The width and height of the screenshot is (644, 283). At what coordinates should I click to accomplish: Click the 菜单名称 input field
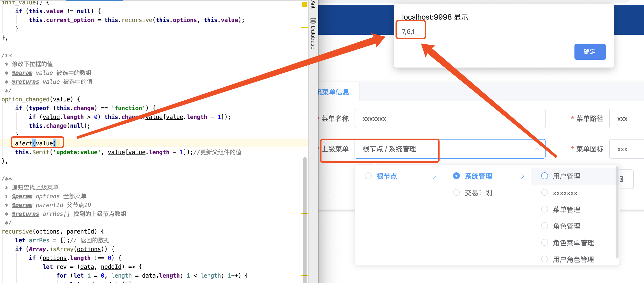tap(450, 119)
